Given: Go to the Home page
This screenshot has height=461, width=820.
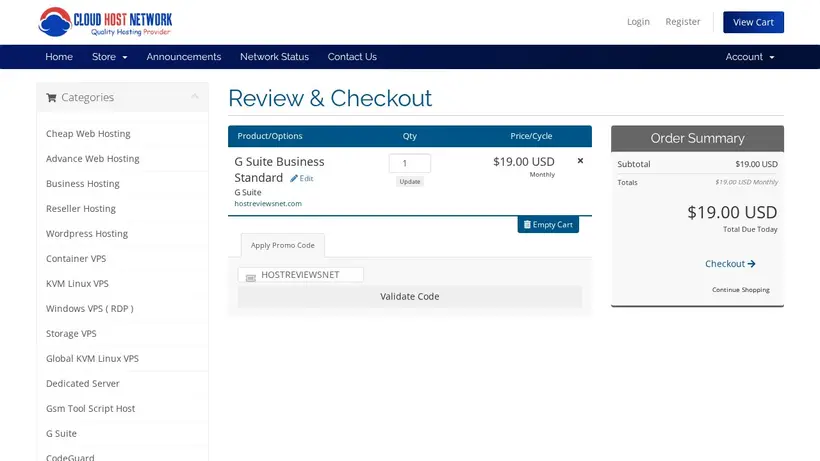Looking at the screenshot, I should click(59, 57).
